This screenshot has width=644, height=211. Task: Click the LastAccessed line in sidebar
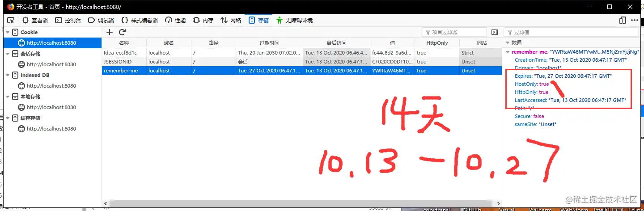point(571,100)
